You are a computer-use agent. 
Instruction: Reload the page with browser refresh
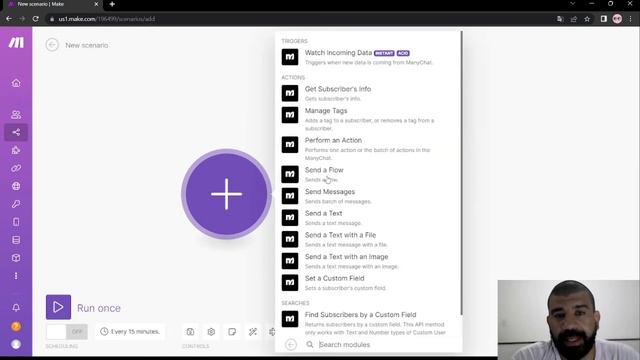click(x=36, y=19)
